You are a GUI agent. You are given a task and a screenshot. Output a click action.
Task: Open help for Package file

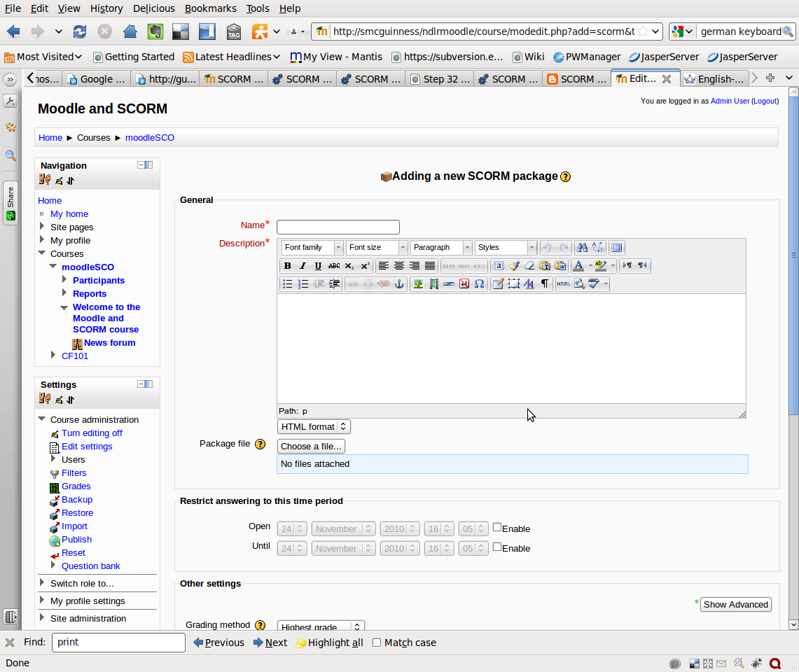(x=260, y=444)
